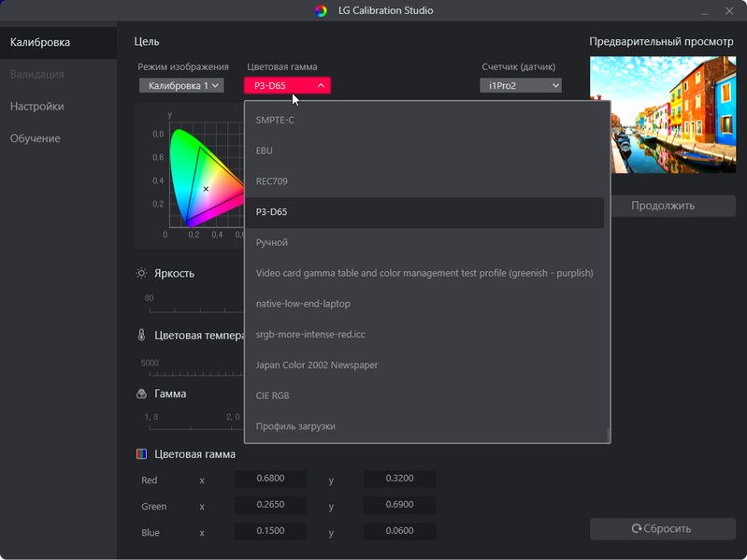
Task: Click the gamma circles icon
Action: tap(141, 394)
